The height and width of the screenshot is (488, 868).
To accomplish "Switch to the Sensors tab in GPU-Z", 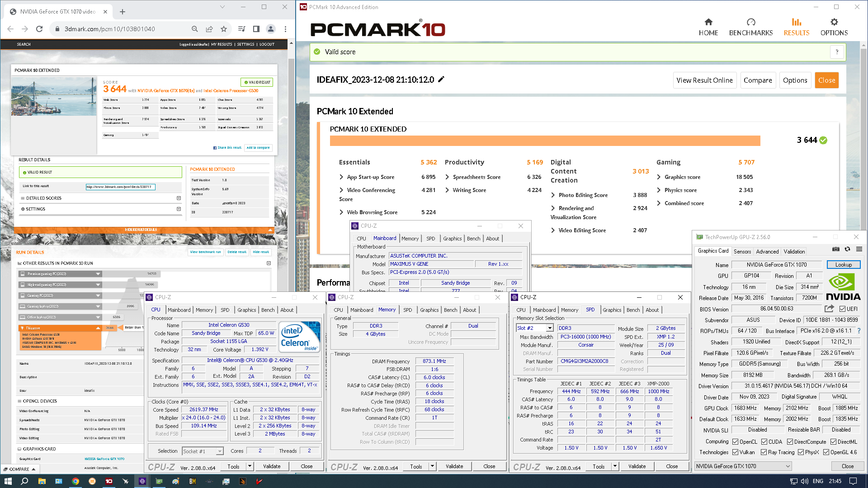I will [x=742, y=251].
